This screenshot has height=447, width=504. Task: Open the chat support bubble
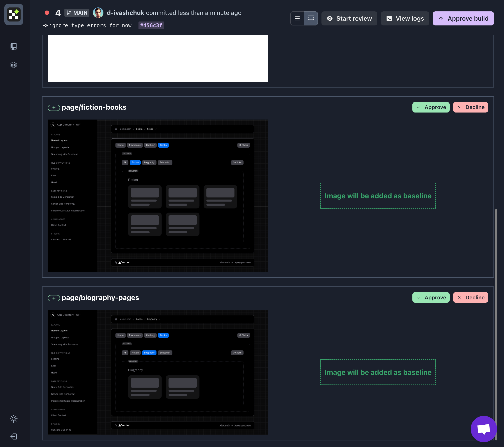[x=484, y=429]
